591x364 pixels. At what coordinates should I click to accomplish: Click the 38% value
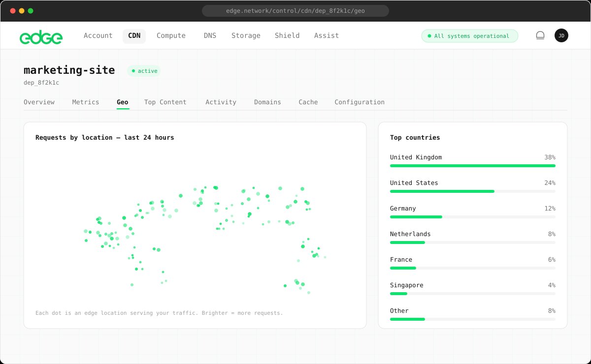point(550,157)
